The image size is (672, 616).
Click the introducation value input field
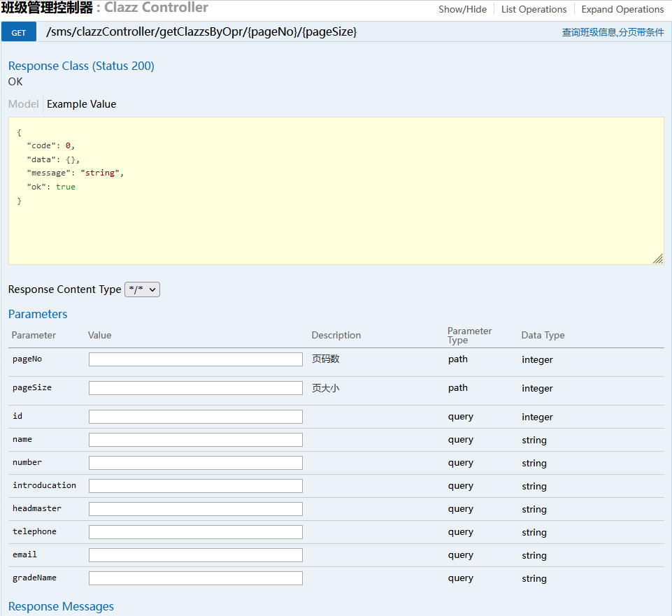195,486
